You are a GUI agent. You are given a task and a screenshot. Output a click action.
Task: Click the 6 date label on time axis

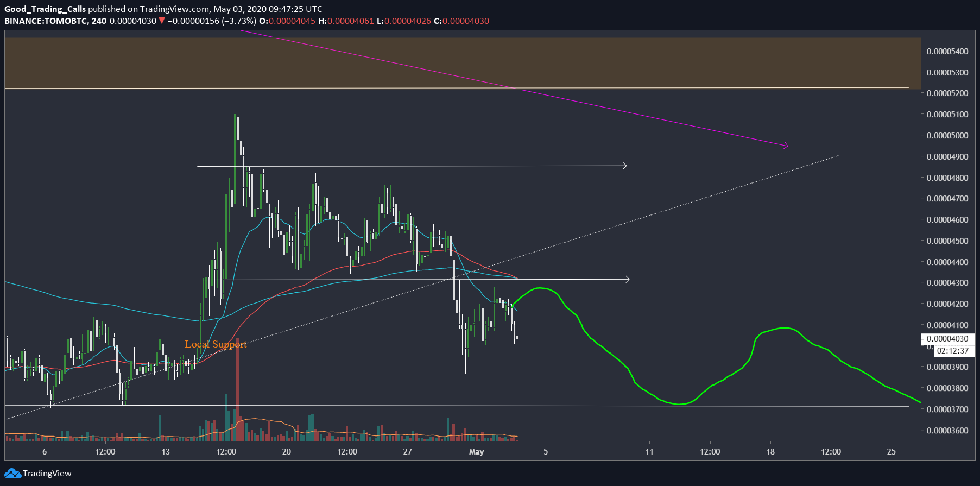click(x=45, y=452)
